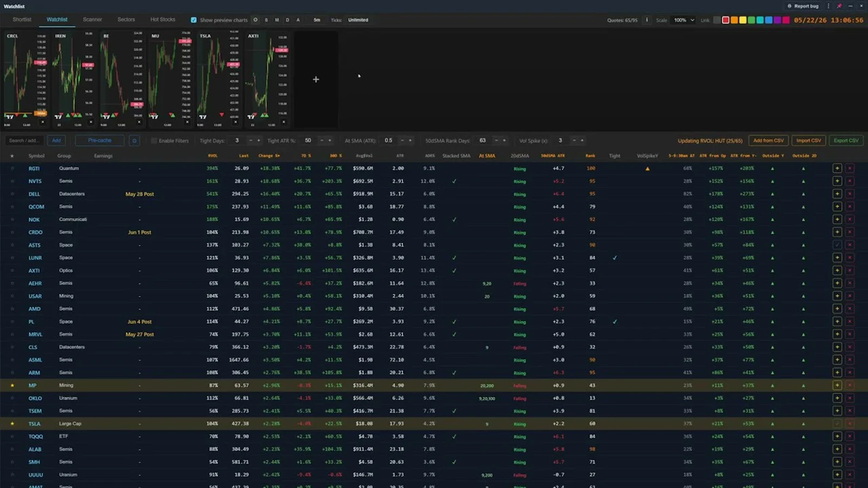This screenshot has width=868, height=488.
Task: Click the plus icon in OKLO row
Action: pyautogui.click(x=837, y=398)
